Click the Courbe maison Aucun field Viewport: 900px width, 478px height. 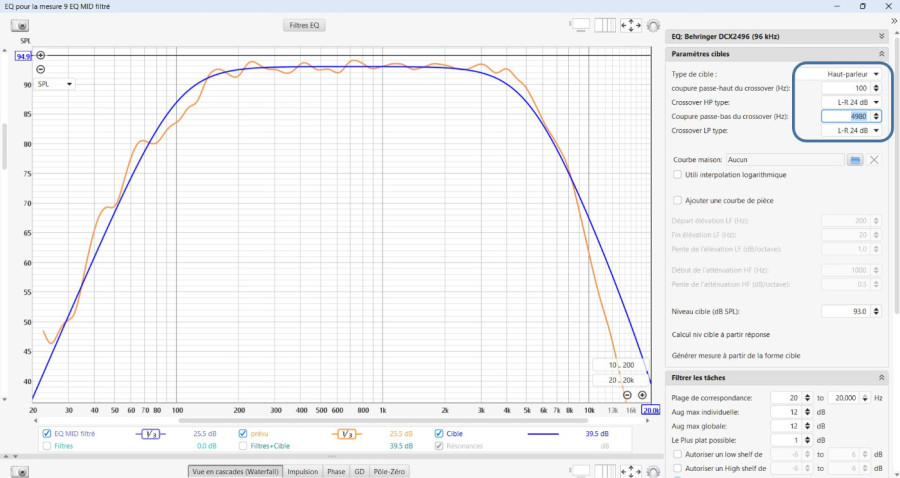point(785,160)
